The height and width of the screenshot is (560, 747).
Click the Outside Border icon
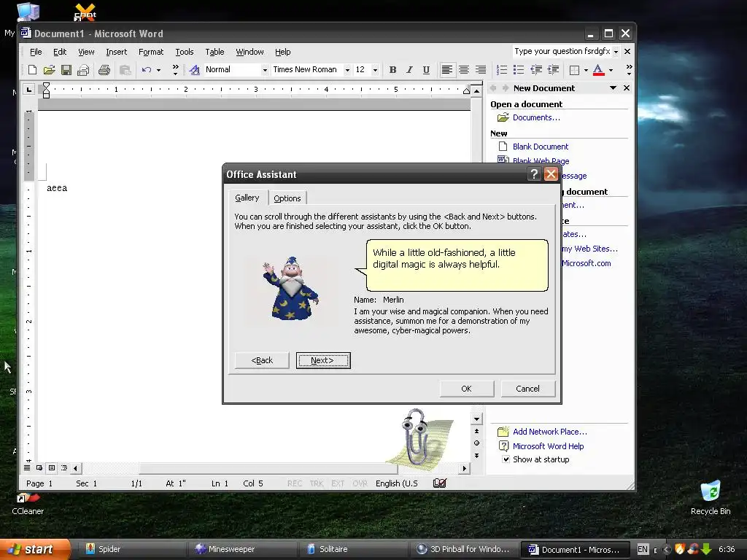(x=575, y=70)
